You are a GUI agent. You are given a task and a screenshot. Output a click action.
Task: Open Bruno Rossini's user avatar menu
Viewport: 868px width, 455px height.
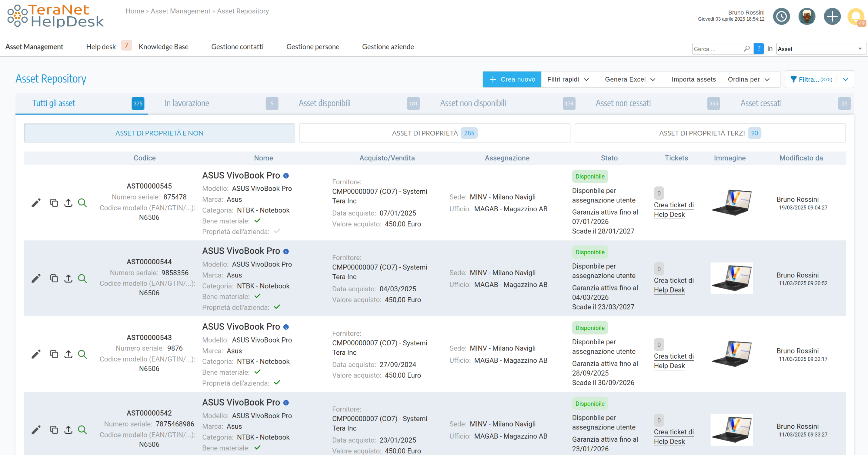(807, 16)
